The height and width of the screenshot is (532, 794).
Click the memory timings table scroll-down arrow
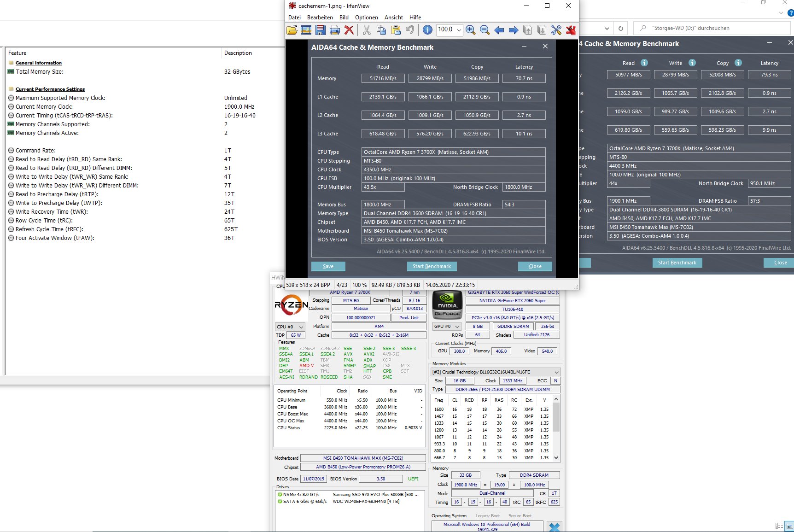556,458
